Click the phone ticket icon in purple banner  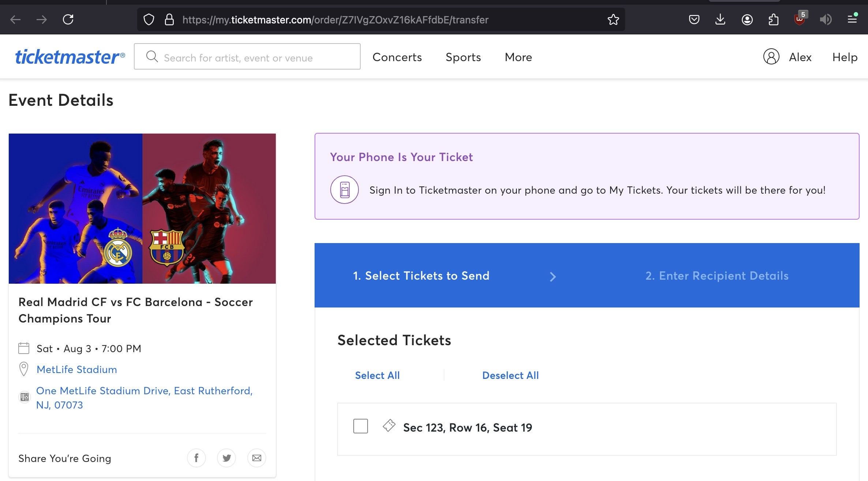click(345, 190)
